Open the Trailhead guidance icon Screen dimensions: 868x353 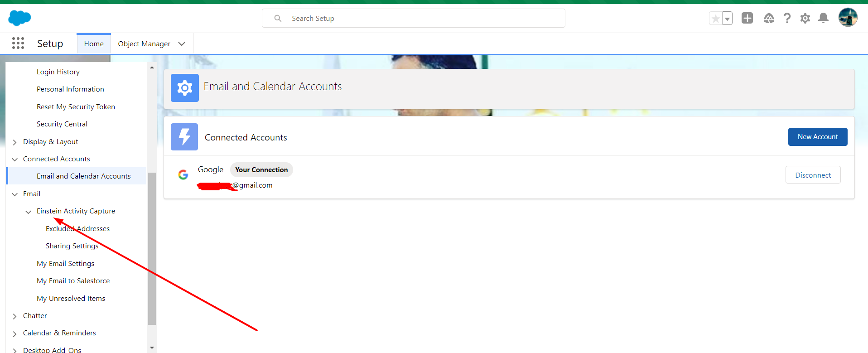pos(769,18)
